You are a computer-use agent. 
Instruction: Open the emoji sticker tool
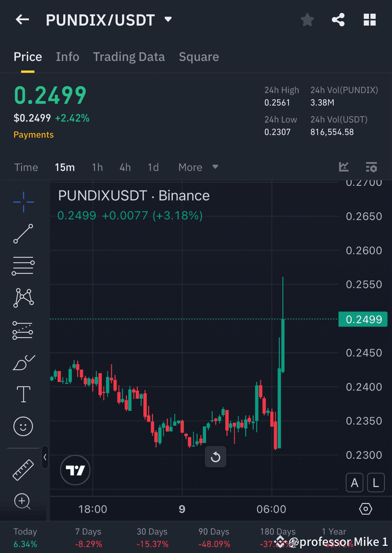tap(23, 426)
